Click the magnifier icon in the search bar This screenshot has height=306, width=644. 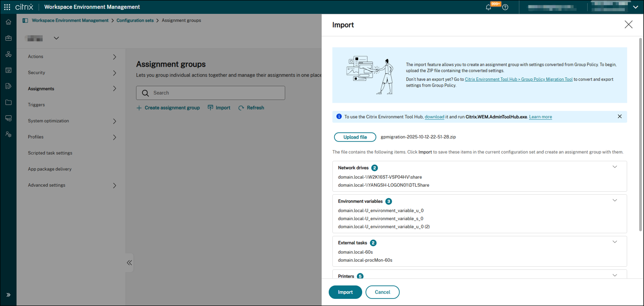point(145,92)
